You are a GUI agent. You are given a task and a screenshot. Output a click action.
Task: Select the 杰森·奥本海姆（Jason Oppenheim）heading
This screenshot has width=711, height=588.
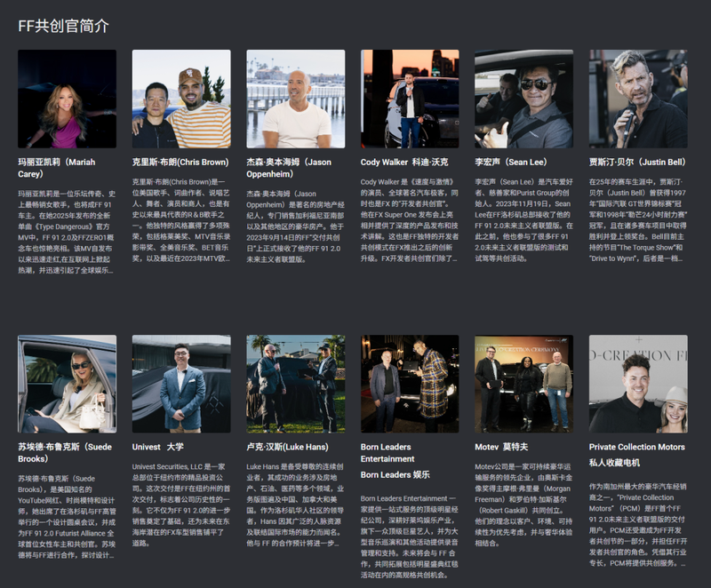(x=289, y=168)
